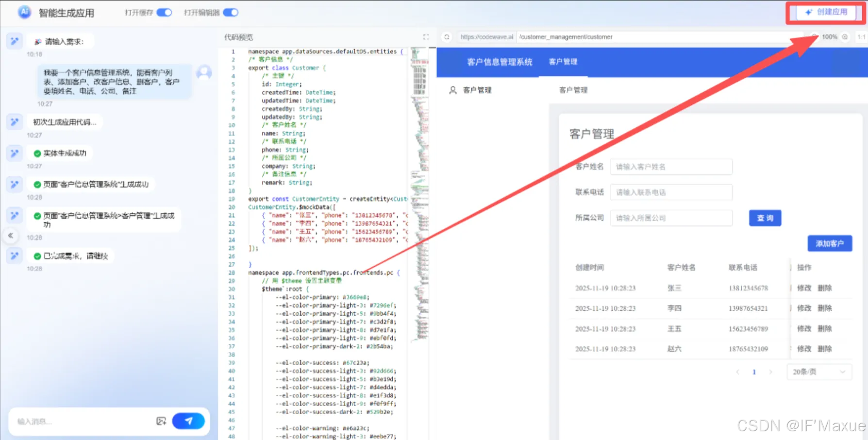
Task: Open the 20条/页 page size dropdown
Action: click(819, 372)
